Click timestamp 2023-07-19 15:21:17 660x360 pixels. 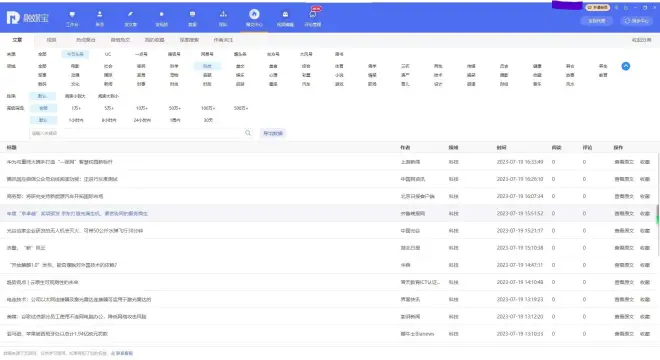(x=520, y=231)
